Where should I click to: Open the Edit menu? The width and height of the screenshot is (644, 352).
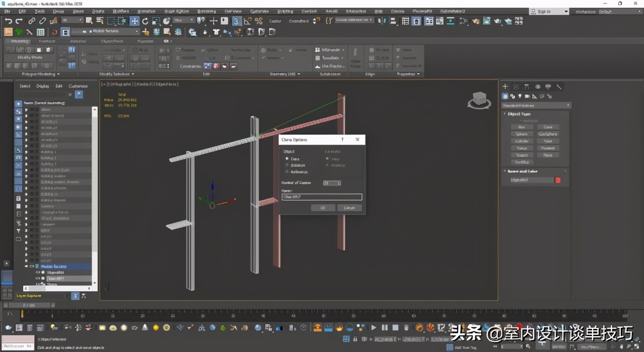[23, 11]
